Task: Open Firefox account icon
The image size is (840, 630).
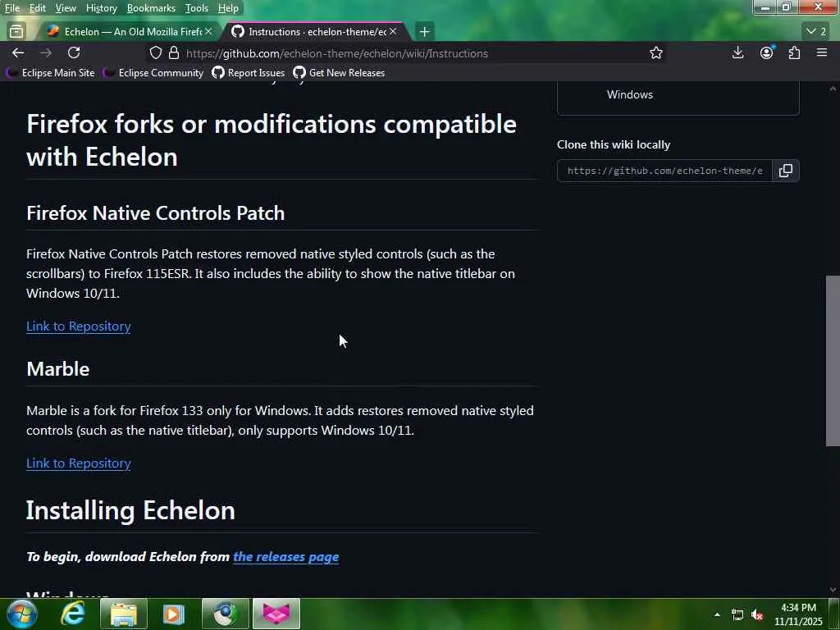Action: point(767,52)
